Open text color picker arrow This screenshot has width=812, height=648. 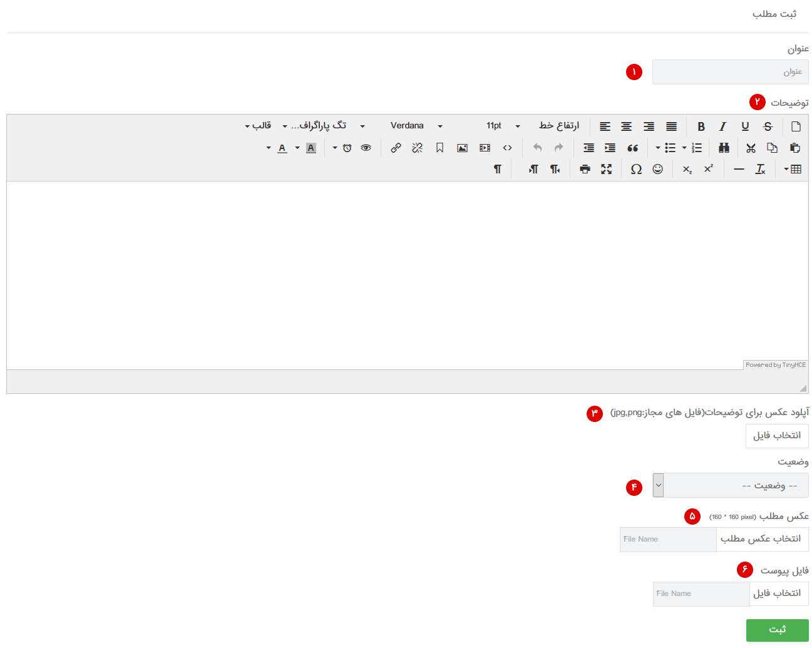tap(269, 148)
